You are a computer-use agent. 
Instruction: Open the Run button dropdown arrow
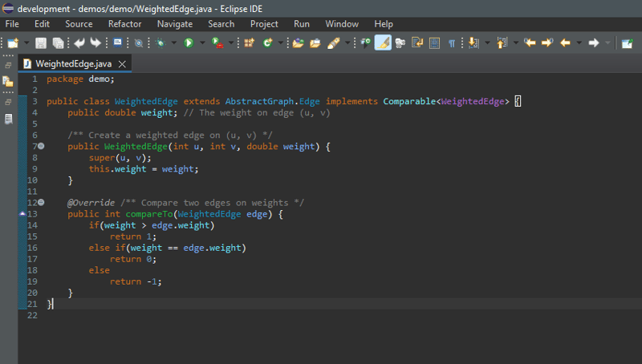pos(202,42)
